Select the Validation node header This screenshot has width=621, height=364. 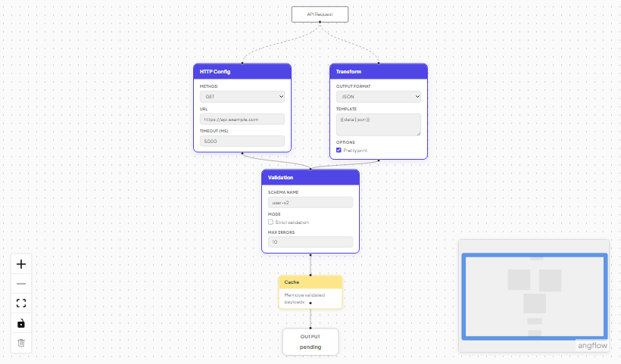point(310,178)
